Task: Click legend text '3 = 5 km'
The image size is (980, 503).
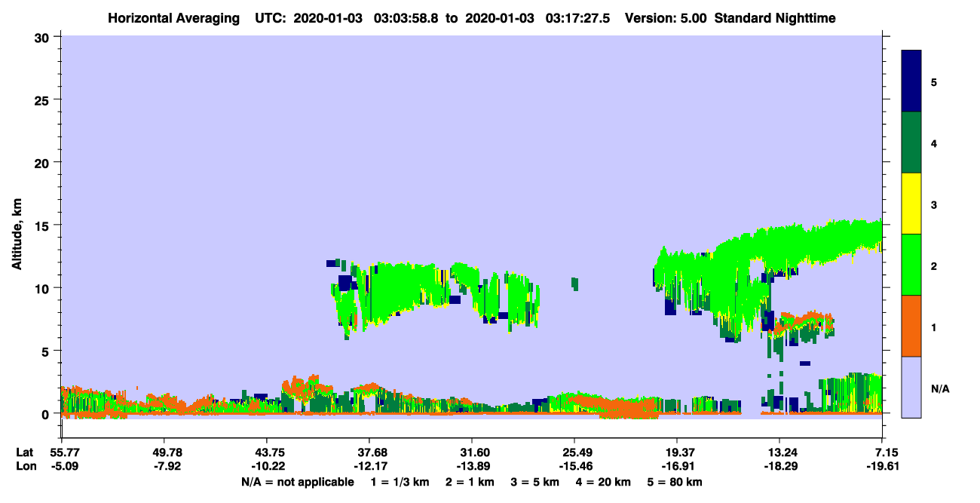Action: tap(535, 482)
